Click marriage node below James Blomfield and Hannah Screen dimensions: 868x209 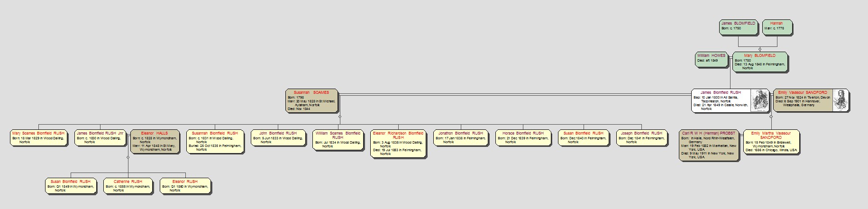pyautogui.click(x=760, y=49)
